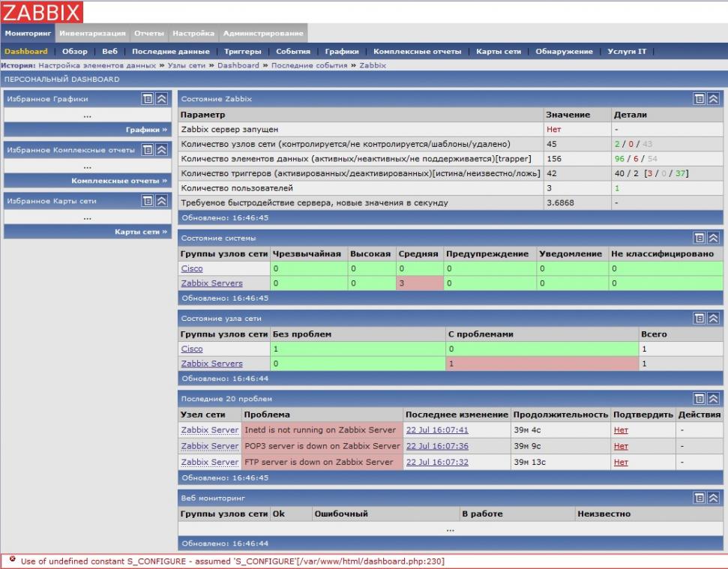
Task: Follow the Карты сети » link
Action: (x=141, y=232)
